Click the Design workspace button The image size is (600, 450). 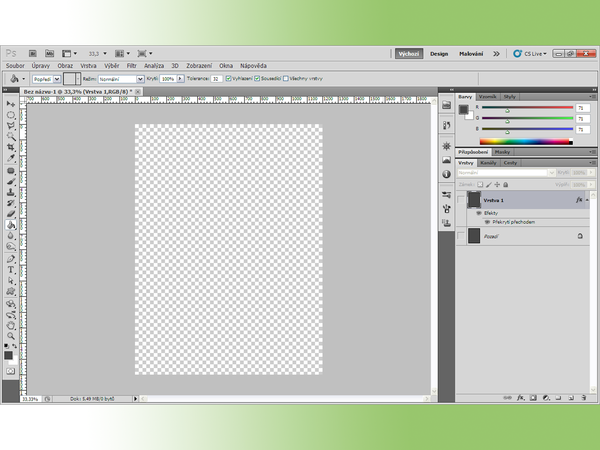(x=439, y=54)
